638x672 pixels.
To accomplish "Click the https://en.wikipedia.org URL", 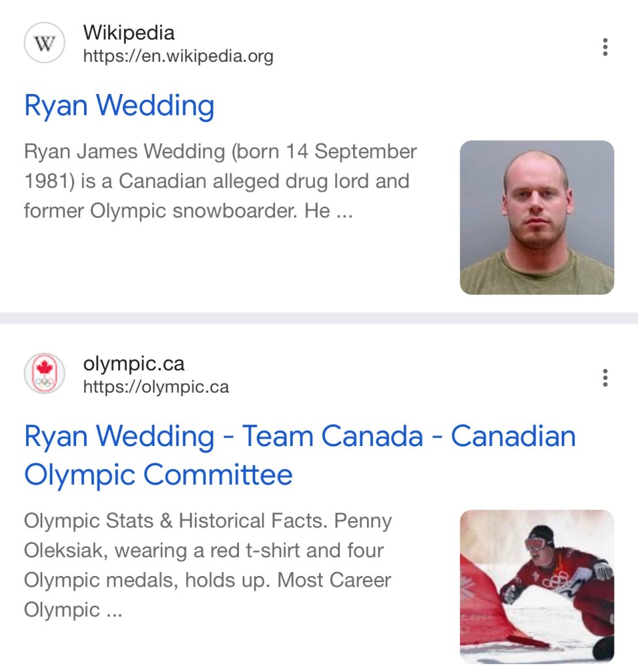I will point(178,56).
